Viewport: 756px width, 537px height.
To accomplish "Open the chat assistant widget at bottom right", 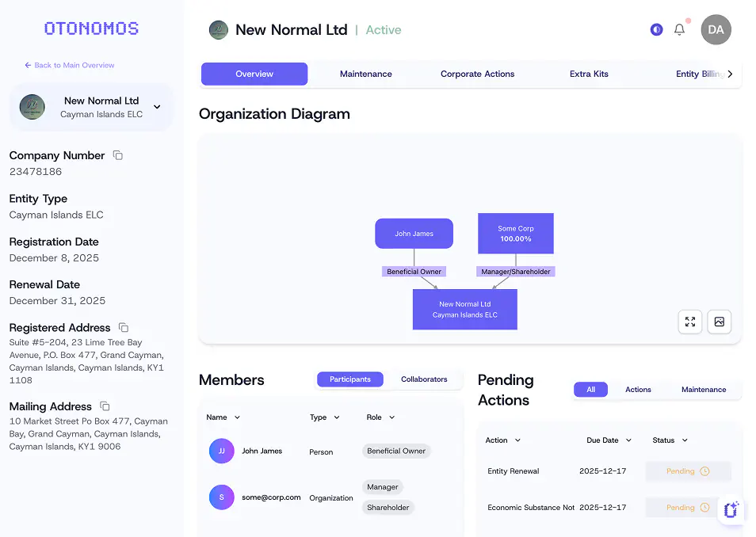I will (730, 510).
